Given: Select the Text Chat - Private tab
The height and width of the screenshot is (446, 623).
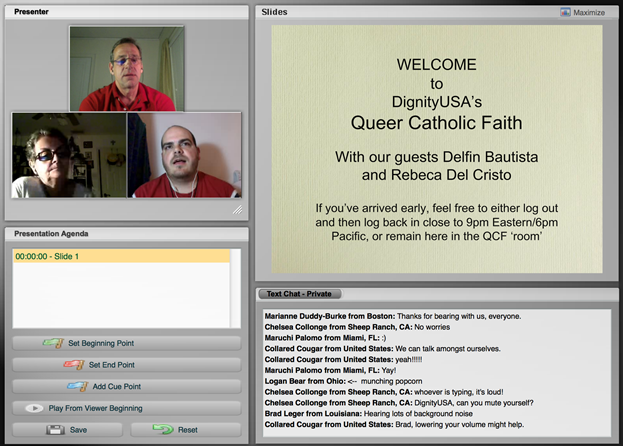Looking at the screenshot, I should [x=300, y=294].
